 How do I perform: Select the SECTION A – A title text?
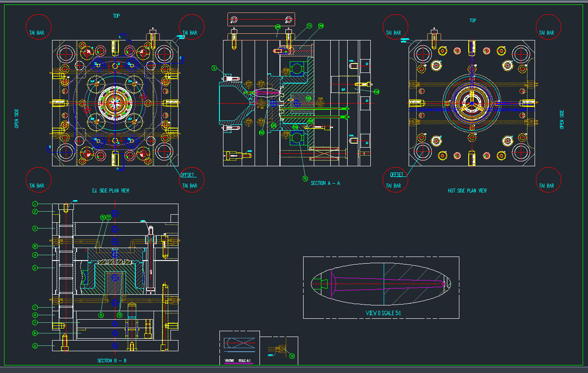[325, 183]
